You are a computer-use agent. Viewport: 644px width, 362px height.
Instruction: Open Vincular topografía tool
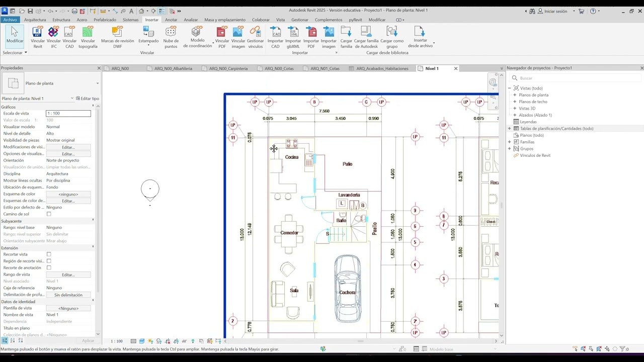tap(88, 38)
